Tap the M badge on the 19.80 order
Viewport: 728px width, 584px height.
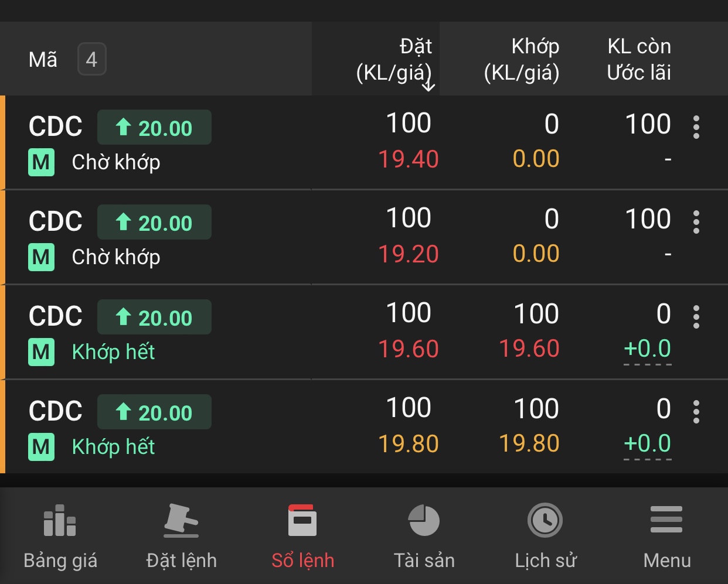[41, 447]
